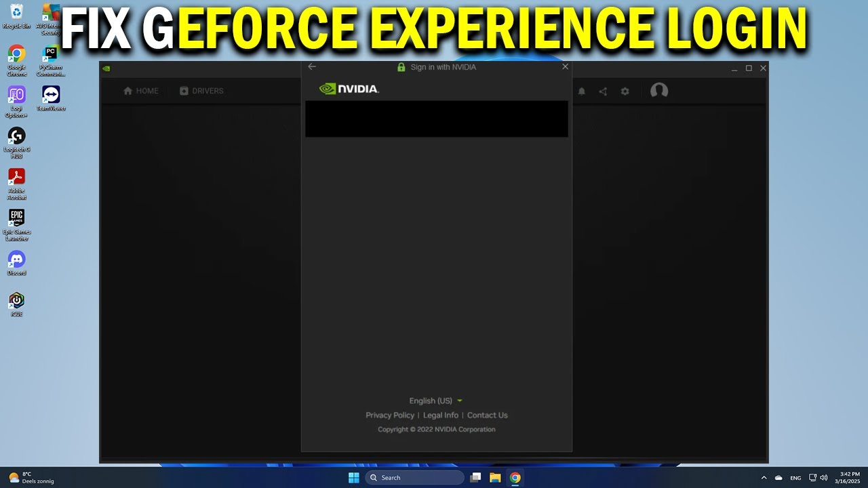Select the Adobe Acrobat desktop icon

[16, 184]
